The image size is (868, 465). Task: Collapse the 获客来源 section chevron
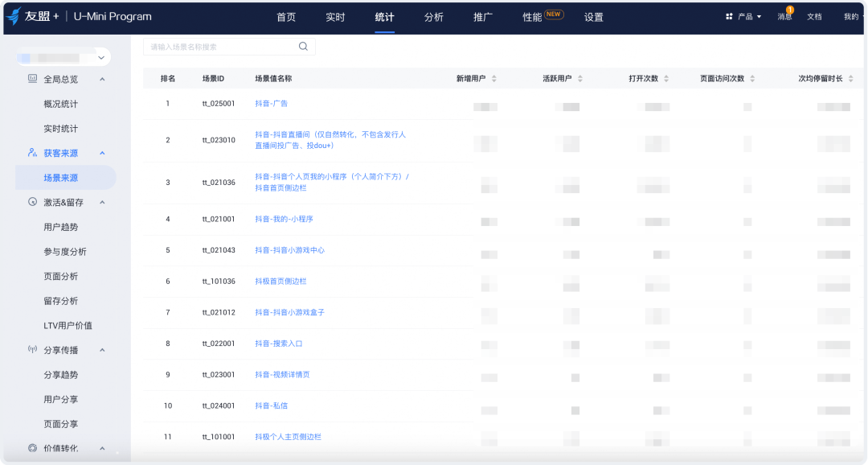(102, 153)
